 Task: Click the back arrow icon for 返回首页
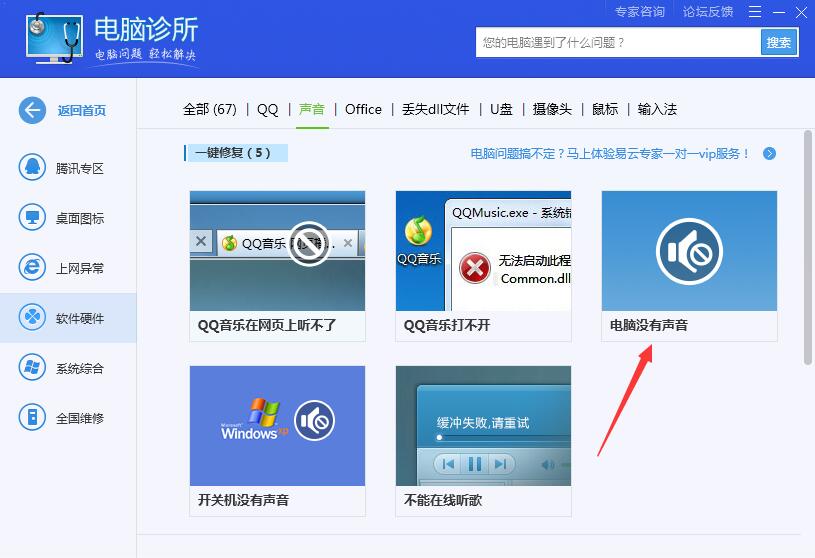coord(32,110)
